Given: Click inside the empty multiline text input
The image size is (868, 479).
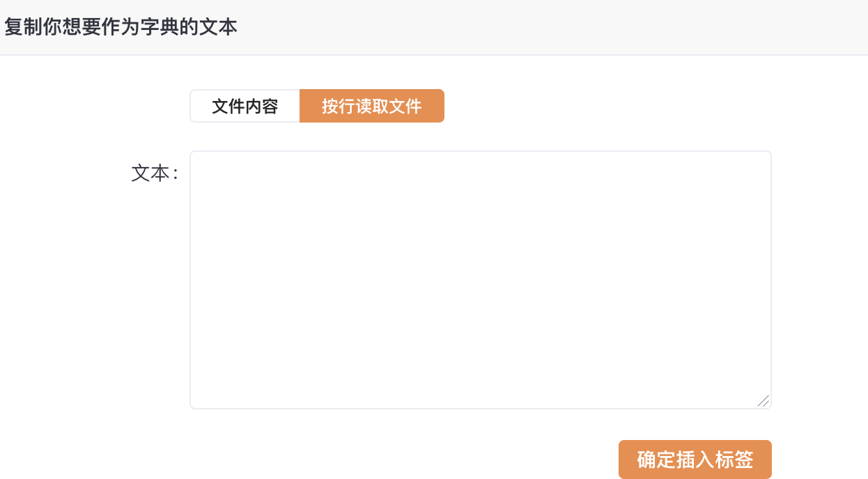Looking at the screenshot, I should coord(480,279).
